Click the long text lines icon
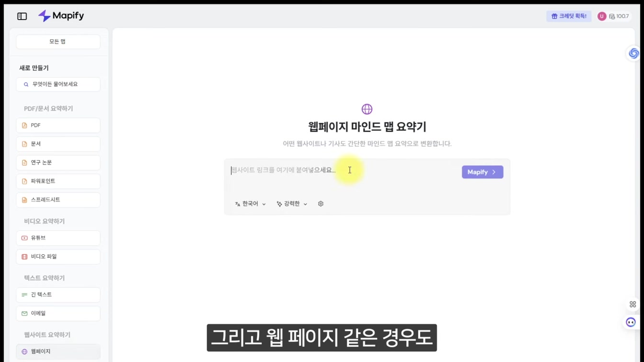The height and width of the screenshot is (362, 644). pyautogui.click(x=24, y=295)
